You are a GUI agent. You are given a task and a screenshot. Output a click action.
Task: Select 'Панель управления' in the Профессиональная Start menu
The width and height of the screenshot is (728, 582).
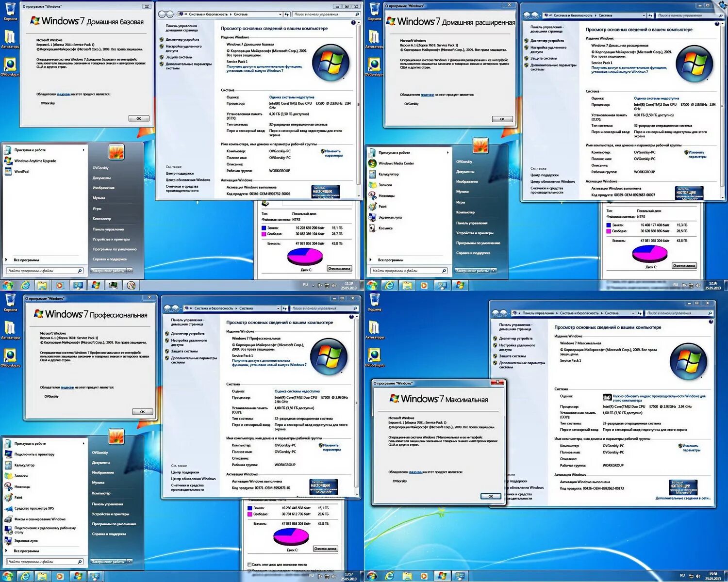[x=108, y=504]
